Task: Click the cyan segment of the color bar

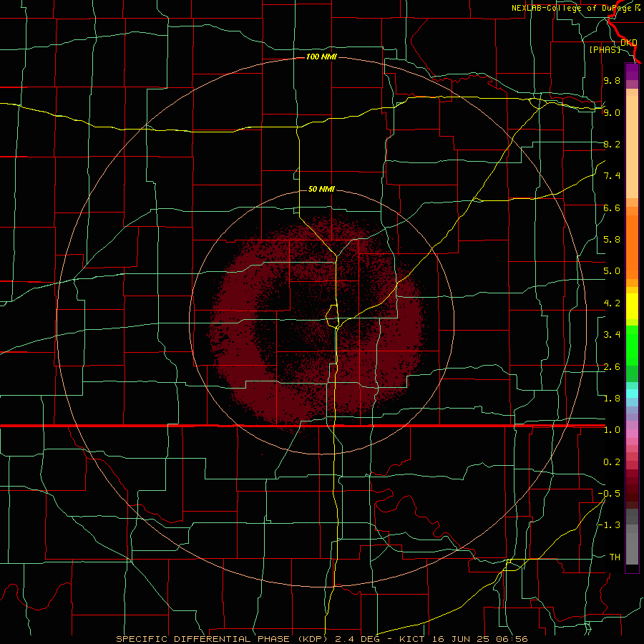Action: tap(632, 394)
